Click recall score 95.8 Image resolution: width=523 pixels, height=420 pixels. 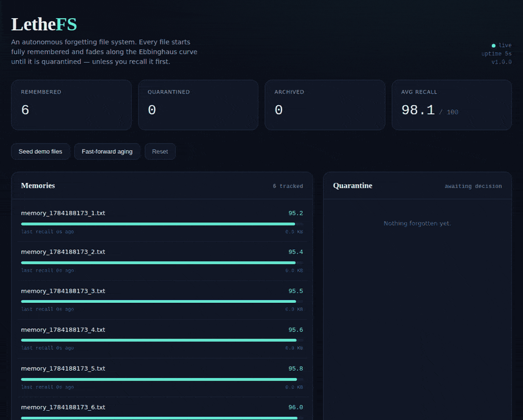(x=296, y=368)
